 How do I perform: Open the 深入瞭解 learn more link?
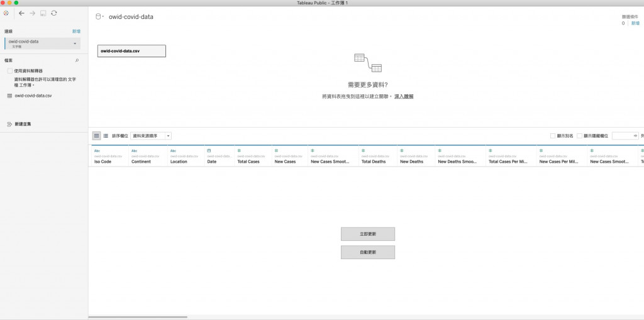[404, 96]
